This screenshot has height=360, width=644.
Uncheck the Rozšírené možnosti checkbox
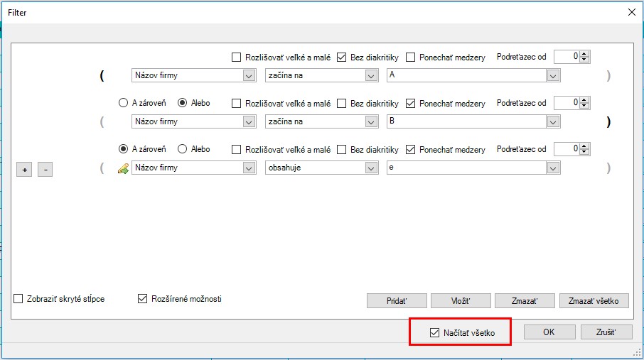pos(142,299)
